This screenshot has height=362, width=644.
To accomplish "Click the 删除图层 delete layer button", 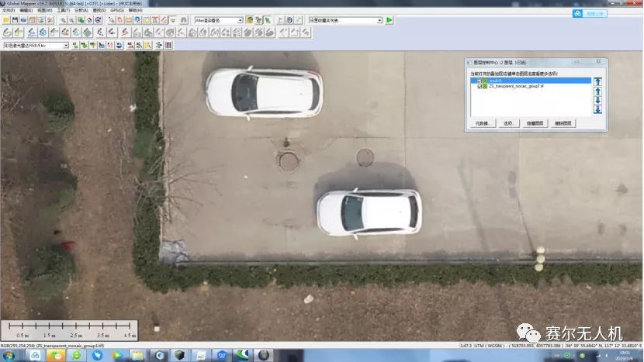I will pos(563,123).
